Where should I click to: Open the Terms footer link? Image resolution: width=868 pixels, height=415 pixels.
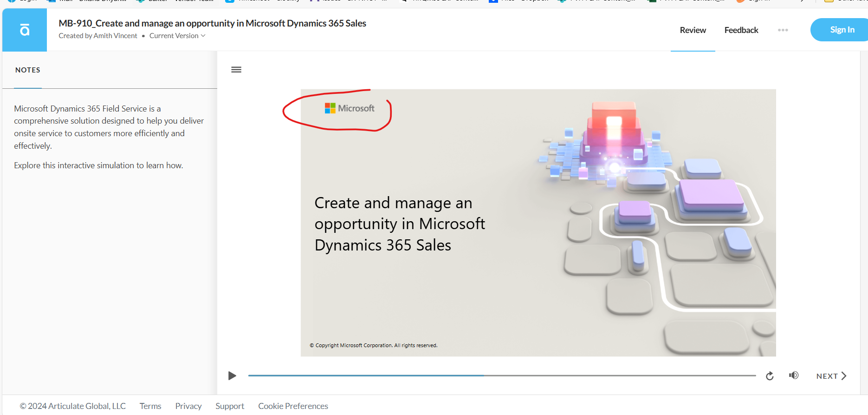(150, 406)
